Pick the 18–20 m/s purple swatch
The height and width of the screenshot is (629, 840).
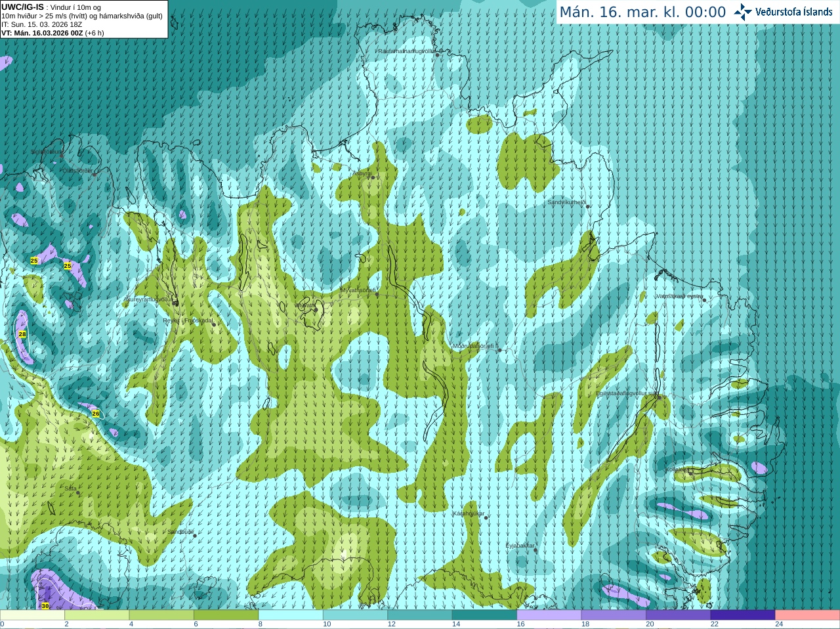(614, 615)
